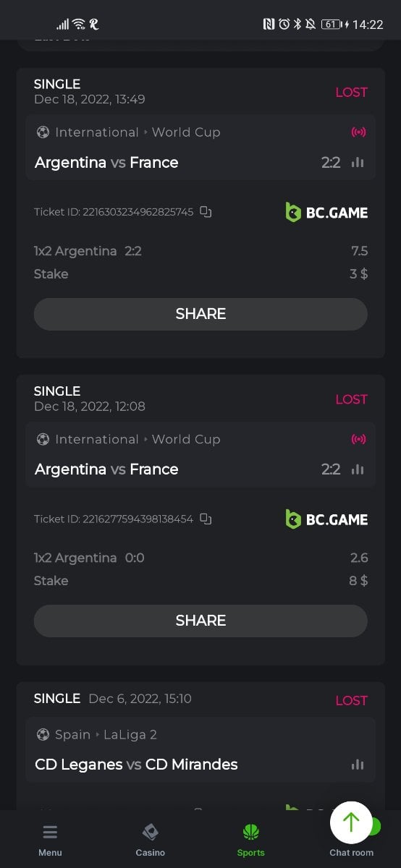The width and height of the screenshot is (401, 868).
Task: Copy ticket ID ending in 138454
Action: coord(206,519)
